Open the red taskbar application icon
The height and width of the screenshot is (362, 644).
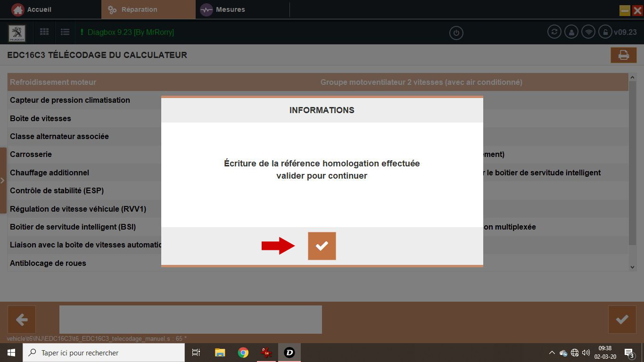(x=266, y=353)
